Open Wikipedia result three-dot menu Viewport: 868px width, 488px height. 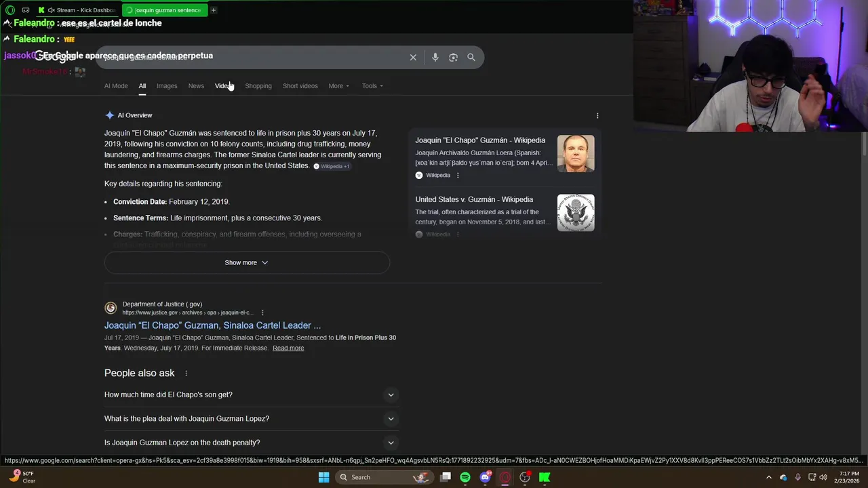[x=458, y=176]
